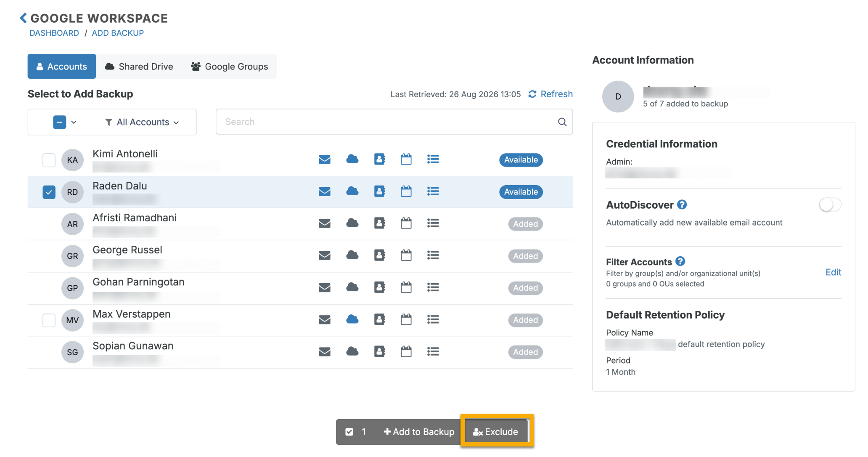Click the search magnifier icon
The image size is (868, 457).
[562, 122]
